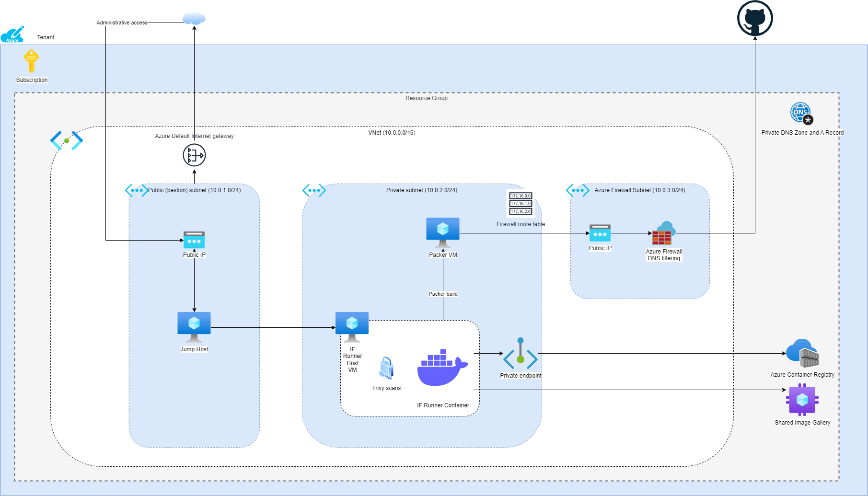Select the Public IP label under bastion subnet

[194, 255]
